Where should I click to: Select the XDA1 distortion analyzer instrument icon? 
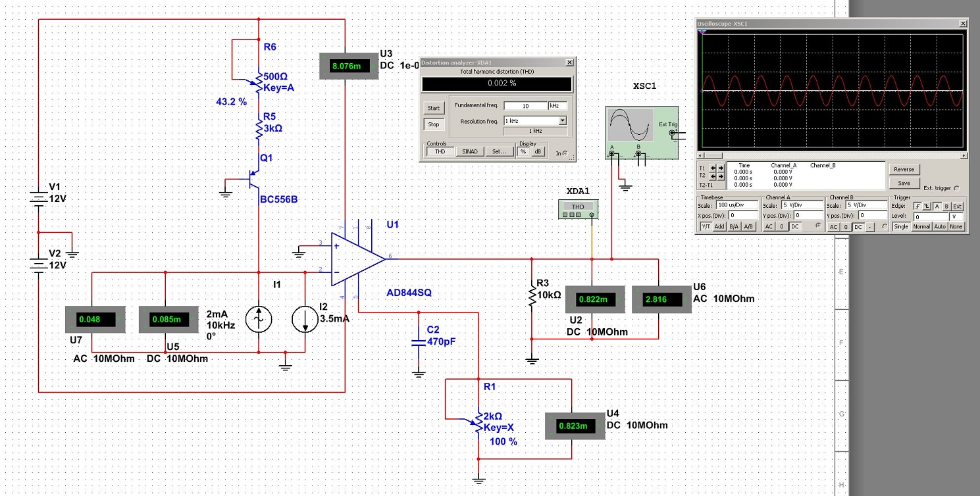coord(578,210)
